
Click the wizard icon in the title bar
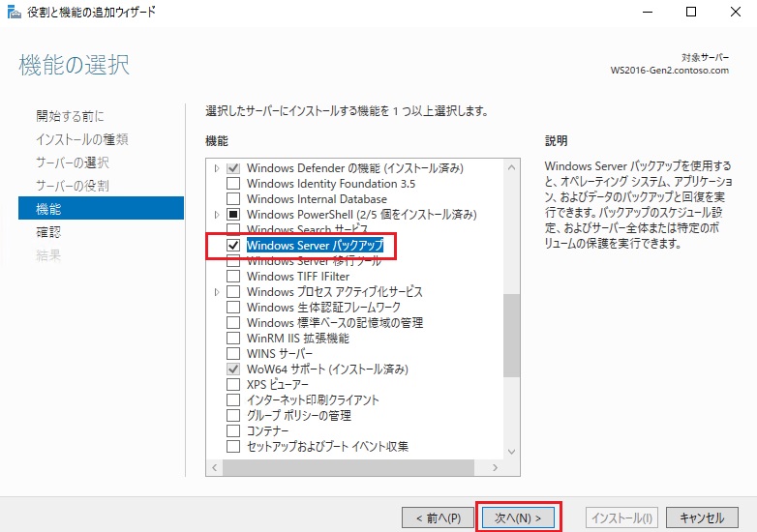[13, 12]
